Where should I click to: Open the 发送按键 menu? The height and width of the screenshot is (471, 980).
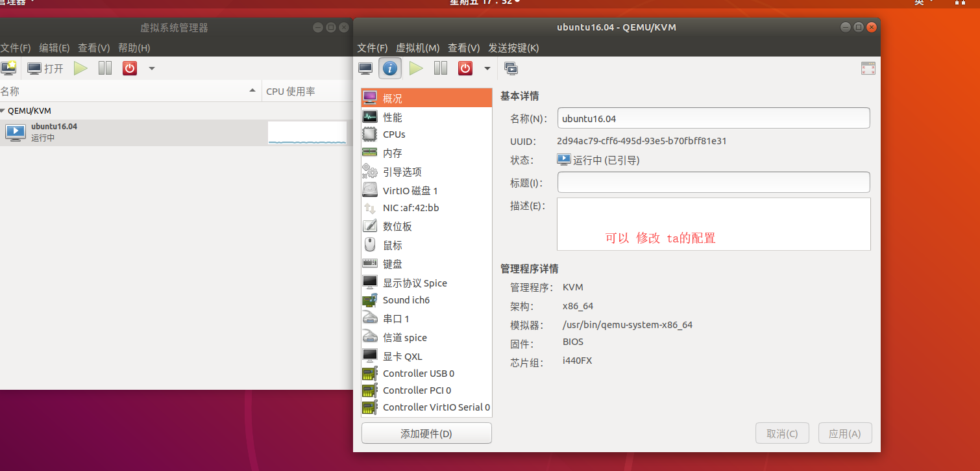513,47
